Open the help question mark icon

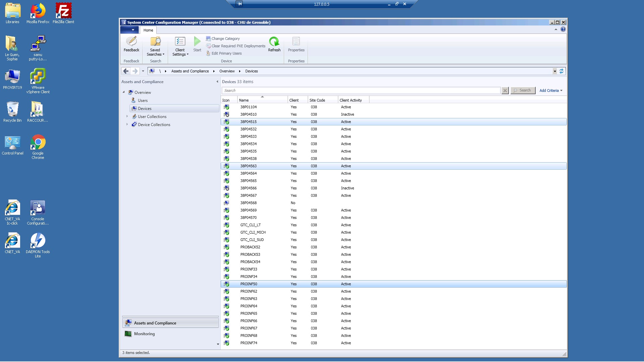[x=563, y=29]
